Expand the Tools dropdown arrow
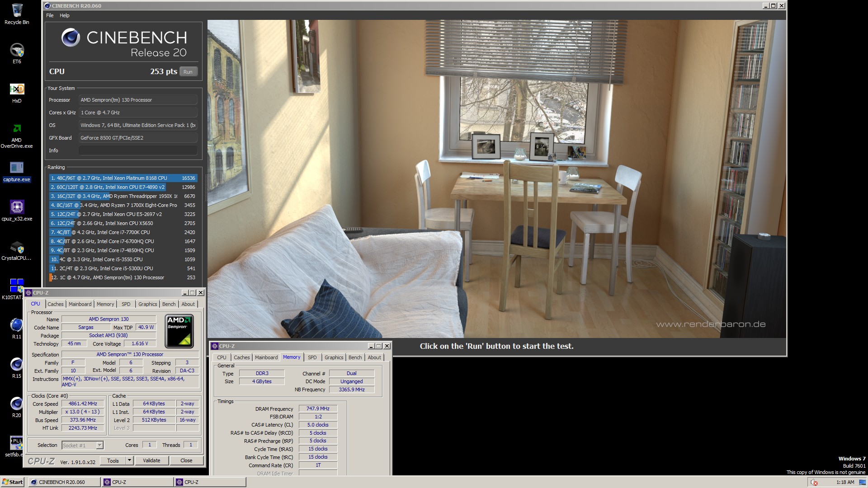Viewport: 868px width, 488px height. [129, 460]
